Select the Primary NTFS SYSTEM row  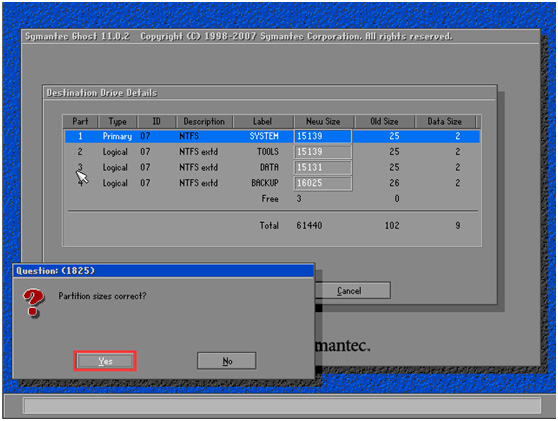click(272, 136)
